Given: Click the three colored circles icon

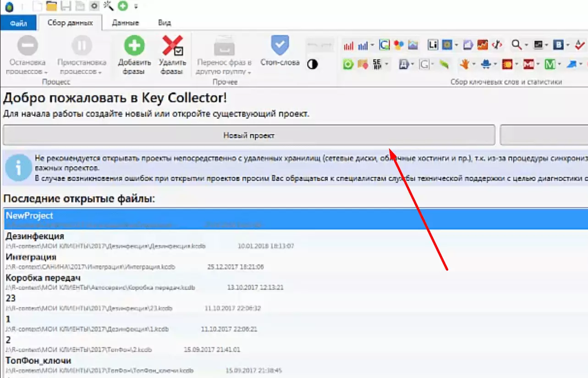Looking at the screenshot, I should 399,45.
